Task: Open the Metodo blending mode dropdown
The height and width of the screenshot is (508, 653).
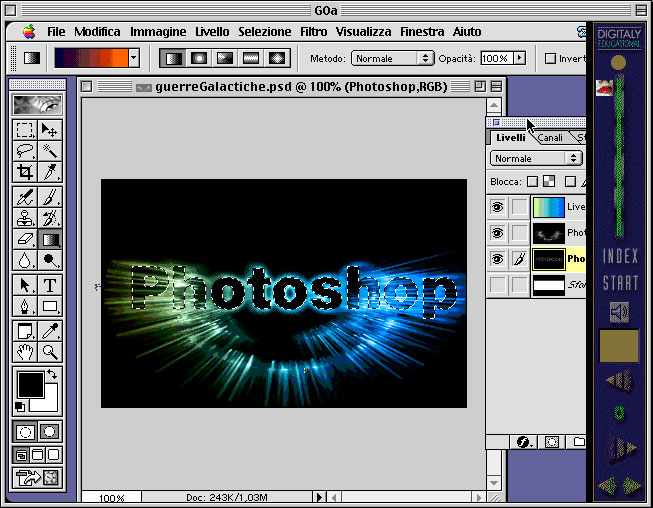Action: (x=392, y=58)
